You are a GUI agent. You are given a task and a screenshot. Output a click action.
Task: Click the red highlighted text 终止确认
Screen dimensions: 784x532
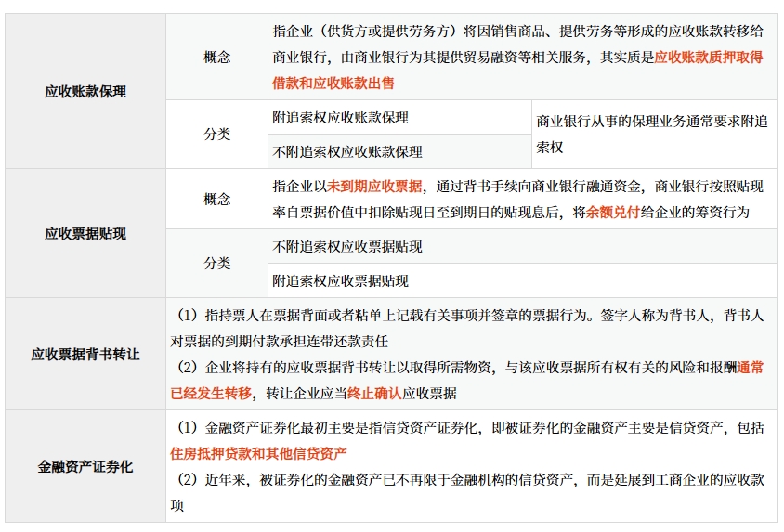tap(374, 393)
